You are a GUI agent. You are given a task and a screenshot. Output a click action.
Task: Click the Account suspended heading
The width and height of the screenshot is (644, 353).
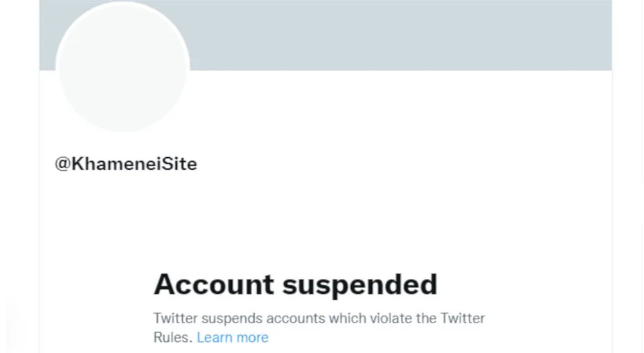[x=295, y=284]
